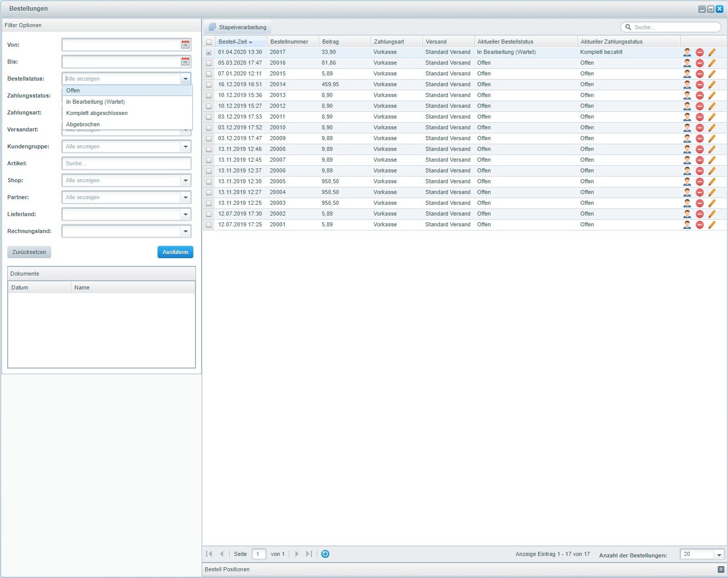The height and width of the screenshot is (578, 728).
Task: Check the order 20016 row checkbox
Action: click(x=209, y=63)
